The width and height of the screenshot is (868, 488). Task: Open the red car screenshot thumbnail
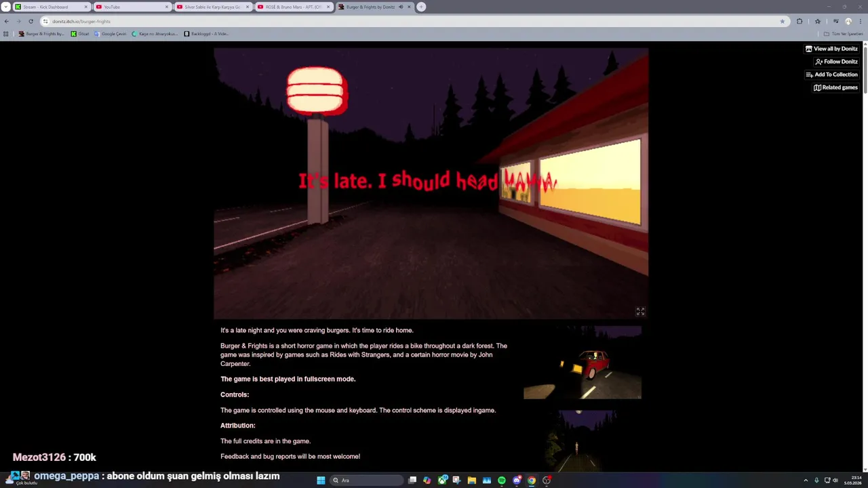pyautogui.click(x=583, y=363)
